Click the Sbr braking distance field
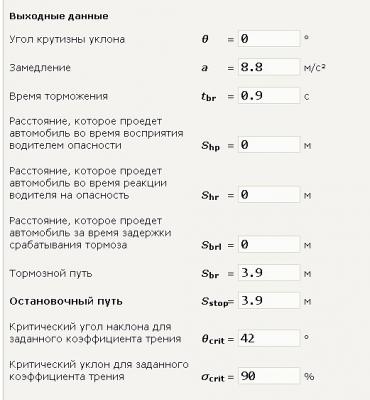This screenshot has width=370, height=400. pyautogui.click(x=269, y=273)
